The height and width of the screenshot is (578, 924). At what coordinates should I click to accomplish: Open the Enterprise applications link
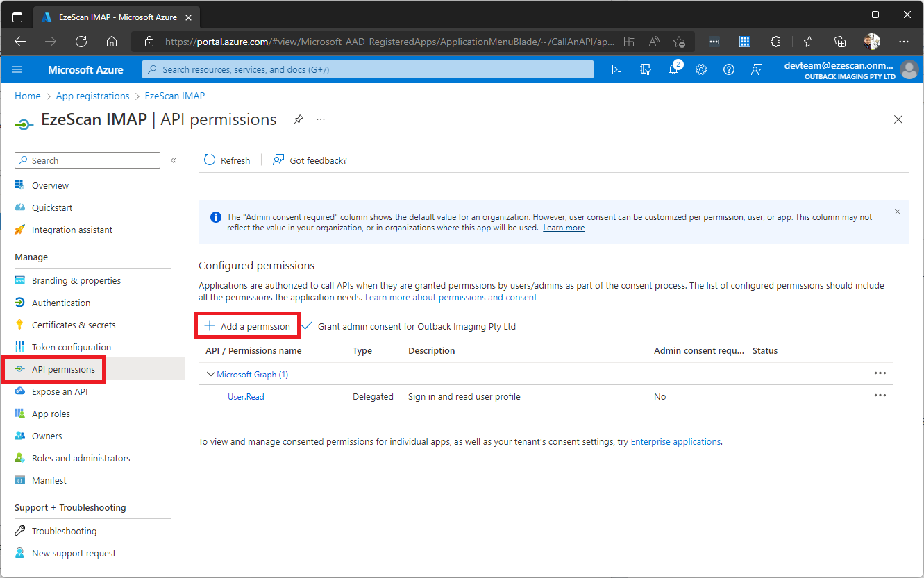pos(675,441)
